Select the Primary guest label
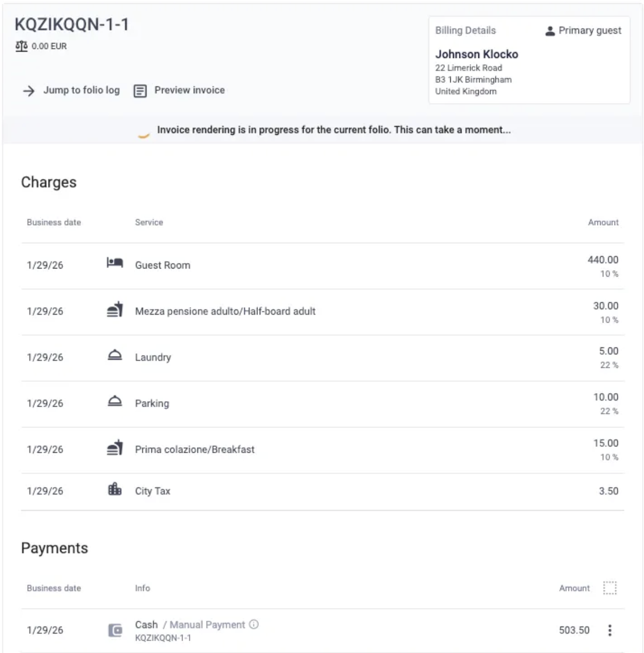The width and height of the screenshot is (644, 653). [590, 31]
